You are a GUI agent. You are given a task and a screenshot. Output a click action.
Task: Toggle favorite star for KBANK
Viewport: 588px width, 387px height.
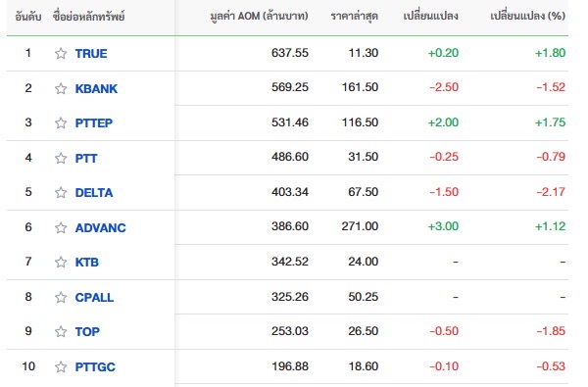click(x=61, y=89)
